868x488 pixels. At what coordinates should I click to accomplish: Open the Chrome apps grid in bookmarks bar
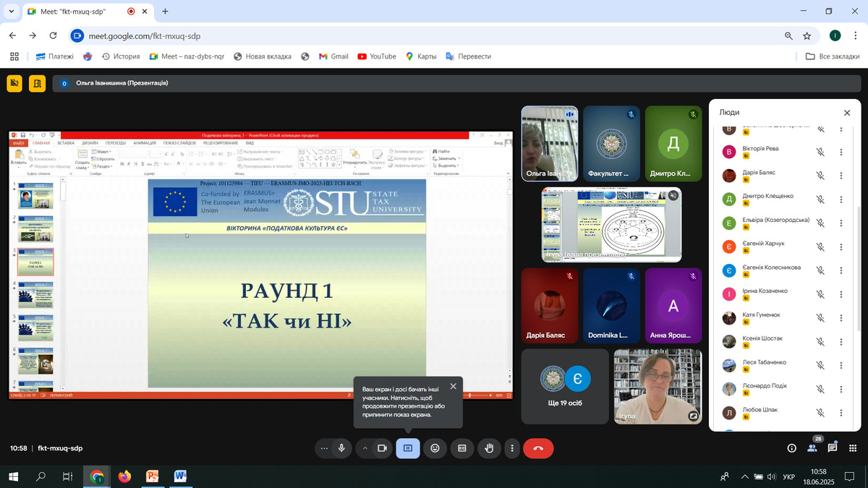pos(14,56)
